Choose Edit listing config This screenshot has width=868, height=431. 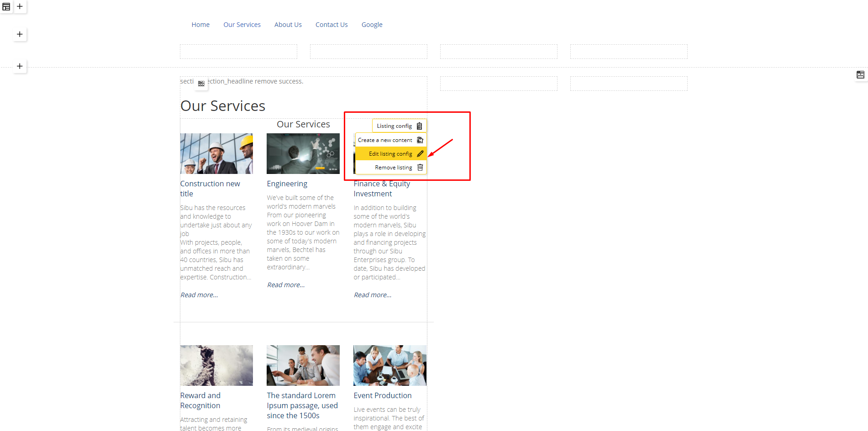click(x=391, y=154)
